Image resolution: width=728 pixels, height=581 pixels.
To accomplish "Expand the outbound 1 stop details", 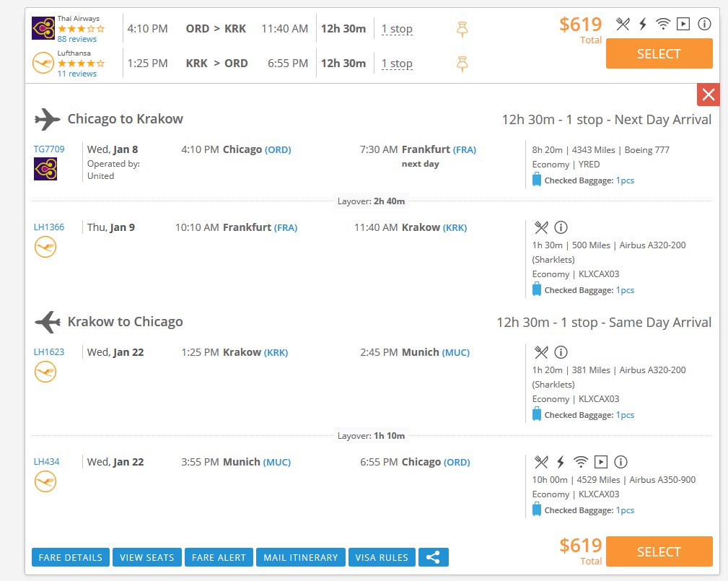I will pyautogui.click(x=397, y=30).
